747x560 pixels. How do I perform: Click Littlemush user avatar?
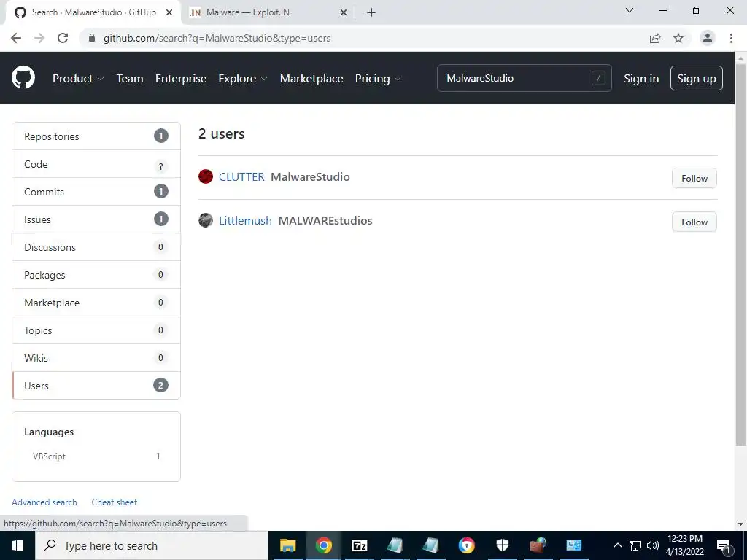(205, 220)
